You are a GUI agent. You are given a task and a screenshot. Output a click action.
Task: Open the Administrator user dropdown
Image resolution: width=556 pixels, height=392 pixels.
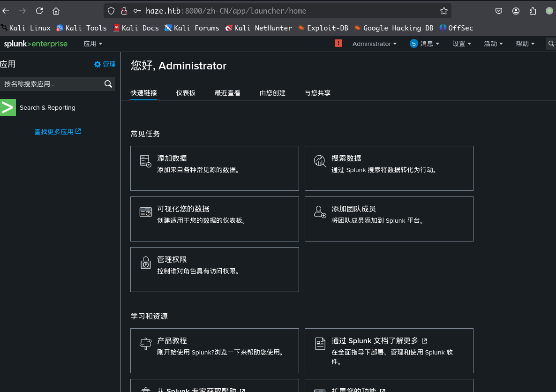coord(375,44)
